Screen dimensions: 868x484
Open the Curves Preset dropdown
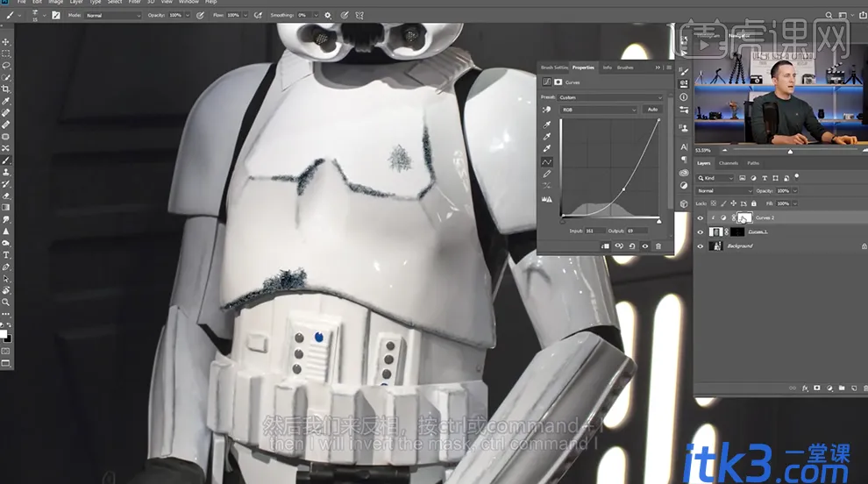coord(610,97)
